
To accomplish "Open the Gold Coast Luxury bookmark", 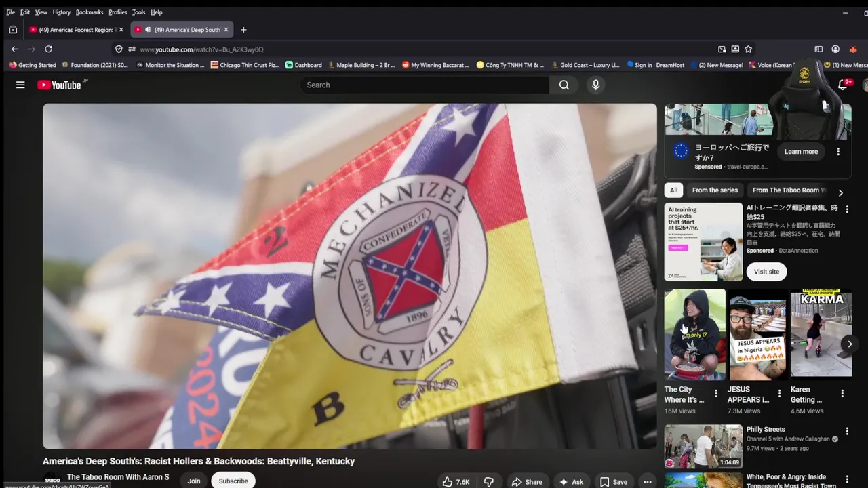I will tap(585, 65).
